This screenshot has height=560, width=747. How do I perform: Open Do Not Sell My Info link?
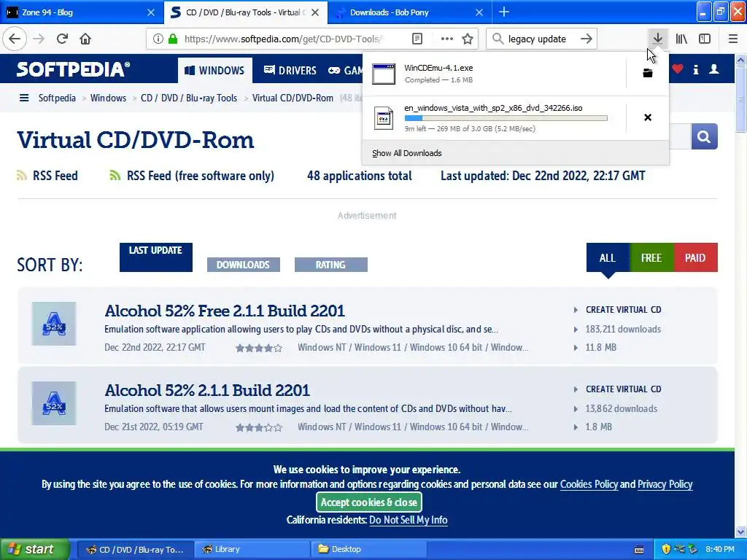click(409, 520)
